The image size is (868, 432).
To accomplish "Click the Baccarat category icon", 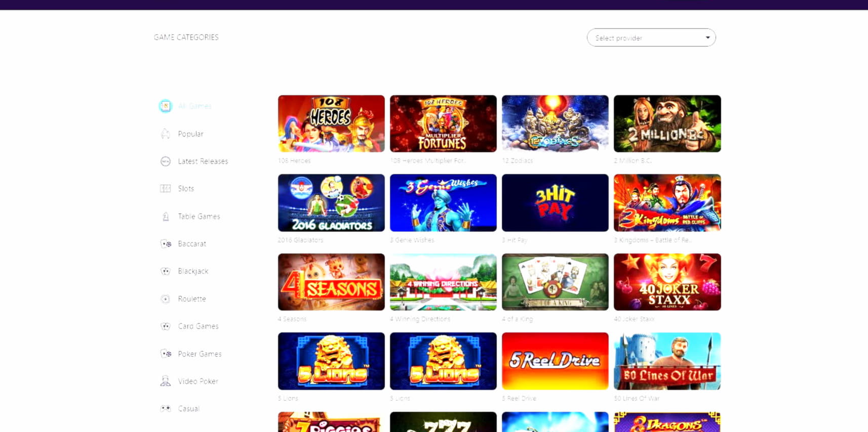I will 166,244.
